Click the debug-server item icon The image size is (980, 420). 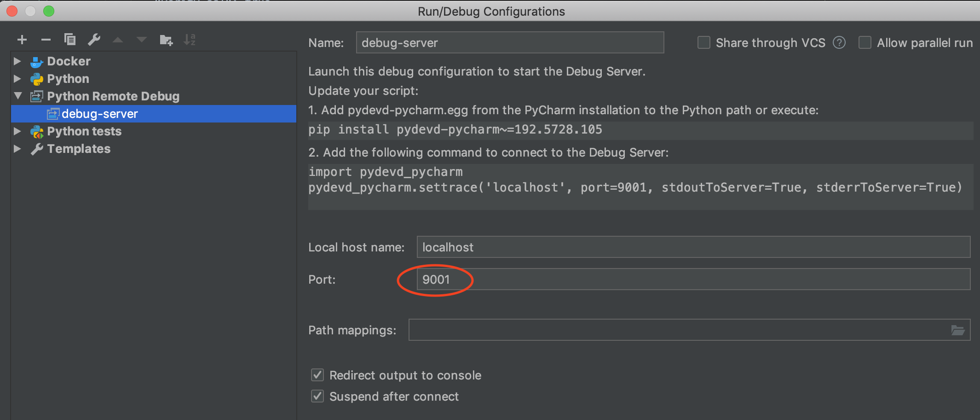tap(53, 113)
